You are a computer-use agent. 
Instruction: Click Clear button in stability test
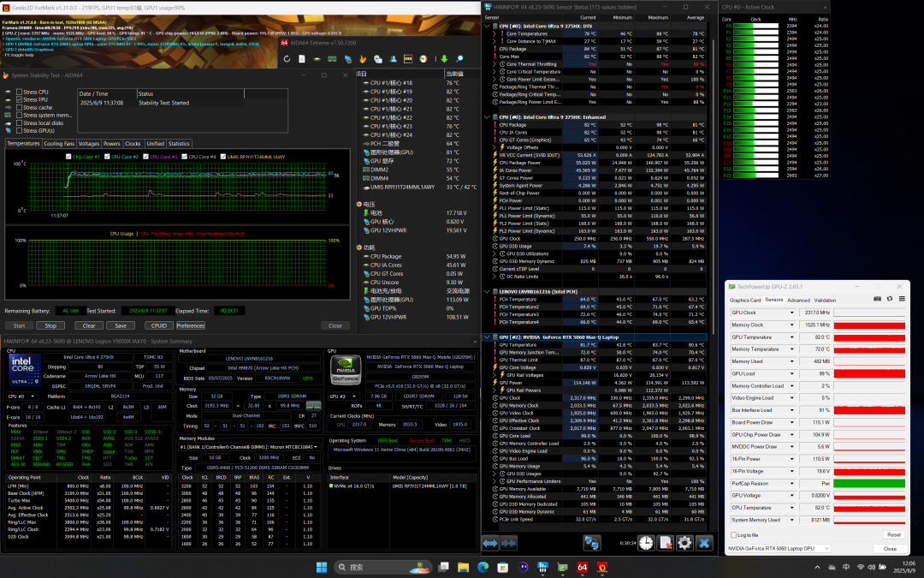(89, 325)
